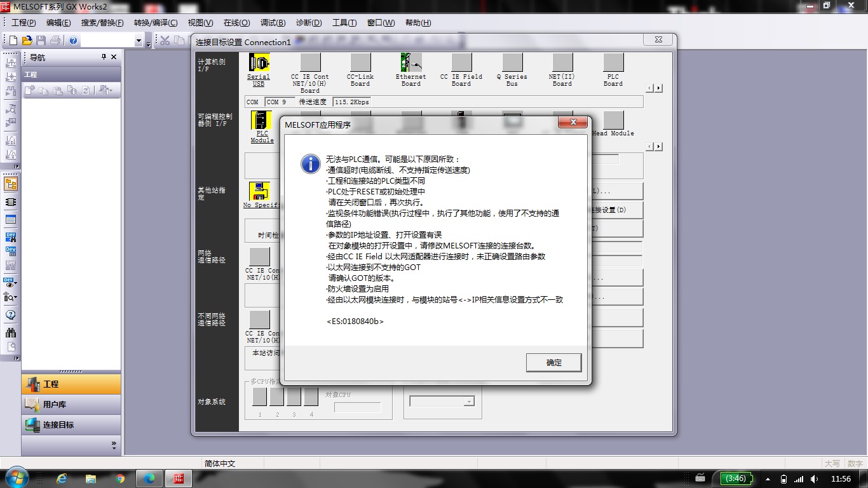
Task: Click the New project toolbar icon
Action: pos(13,41)
